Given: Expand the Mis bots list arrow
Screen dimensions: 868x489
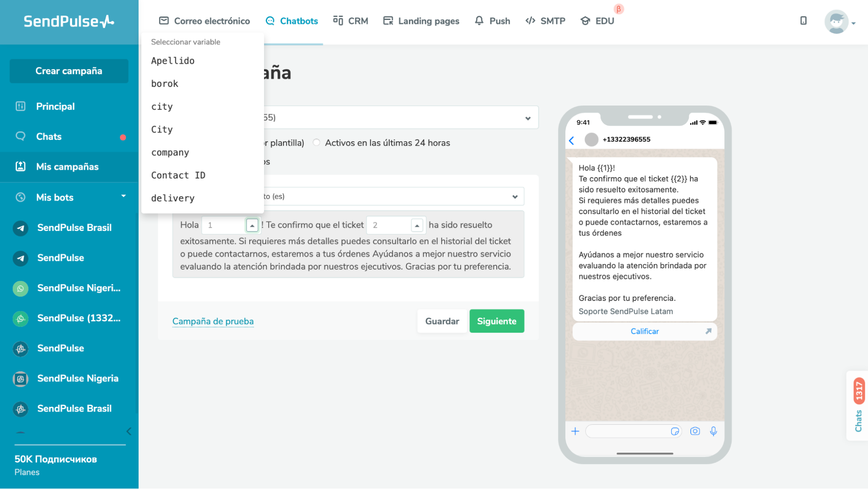Looking at the screenshot, I should point(123,196).
